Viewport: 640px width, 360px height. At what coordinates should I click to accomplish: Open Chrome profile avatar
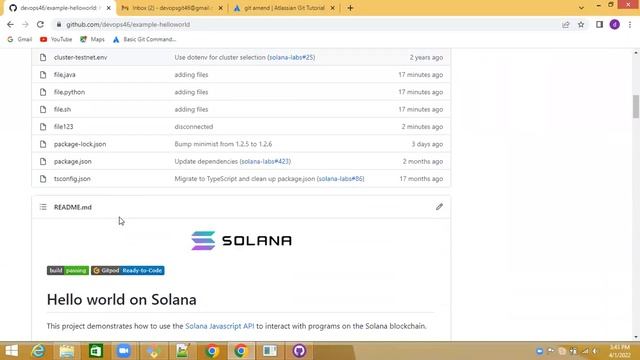(615, 24)
